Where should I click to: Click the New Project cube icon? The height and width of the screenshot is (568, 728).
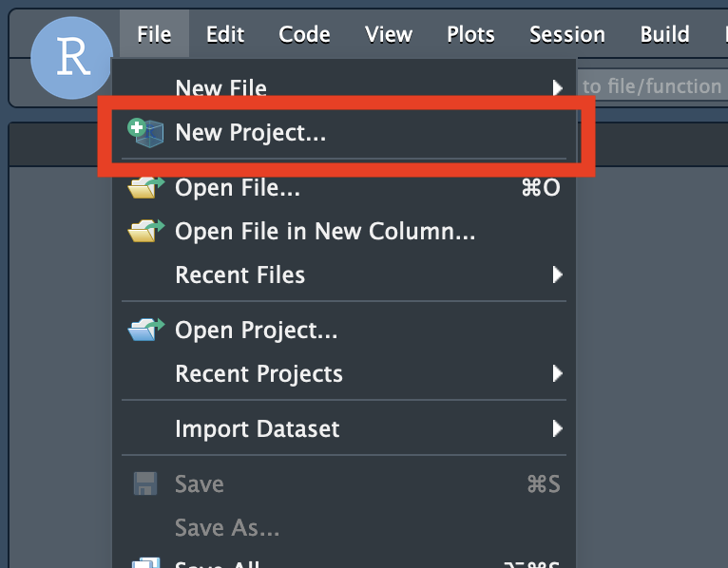coord(145,133)
